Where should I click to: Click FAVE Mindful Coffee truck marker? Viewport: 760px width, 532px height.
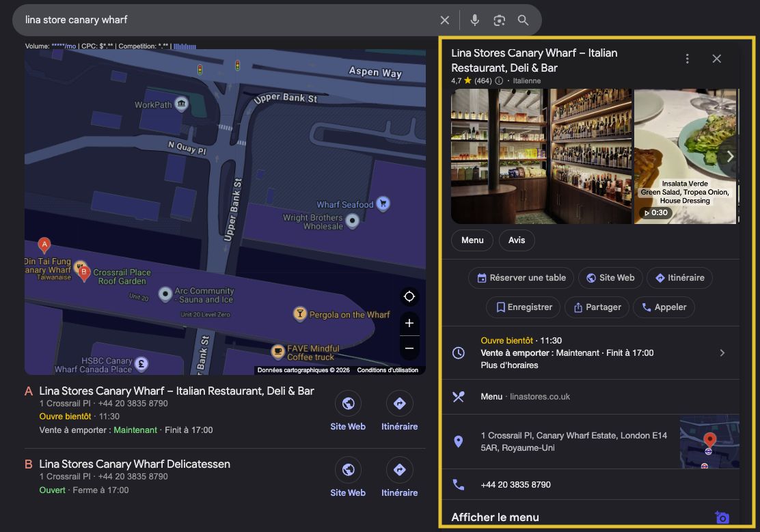(277, 351)
